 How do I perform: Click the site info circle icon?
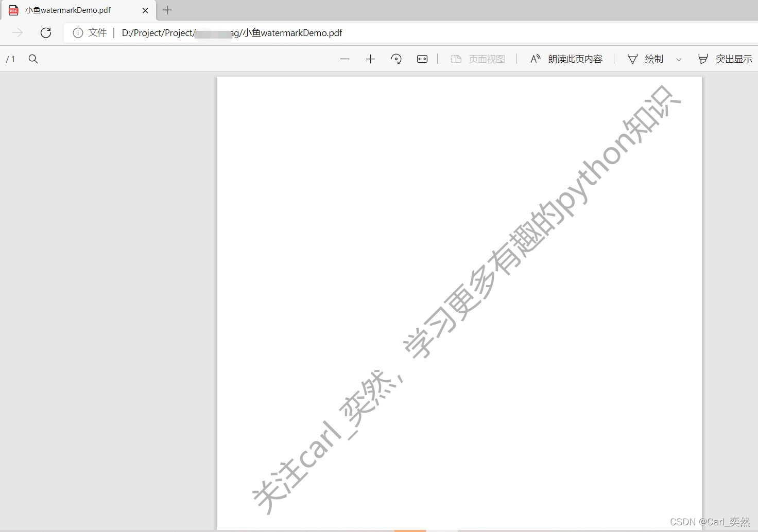pos(78,33)
